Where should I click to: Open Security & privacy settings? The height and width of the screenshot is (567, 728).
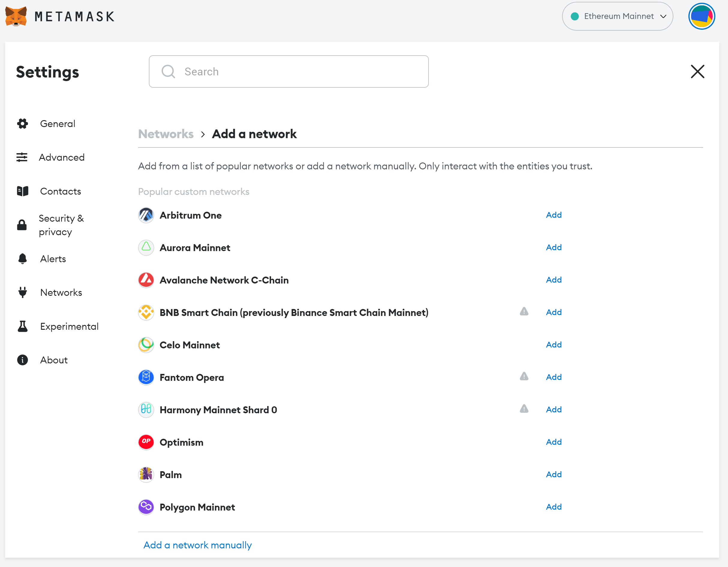(61, 225)
